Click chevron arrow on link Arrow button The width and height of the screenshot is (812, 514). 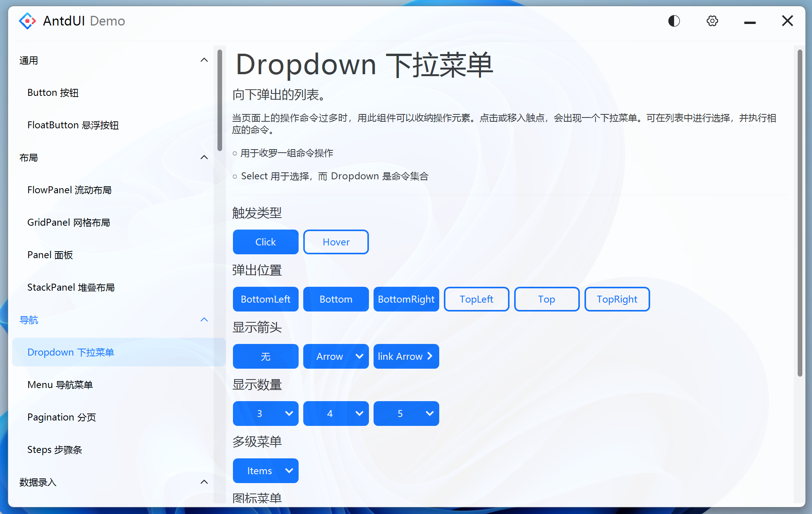(x=430, y=356)
